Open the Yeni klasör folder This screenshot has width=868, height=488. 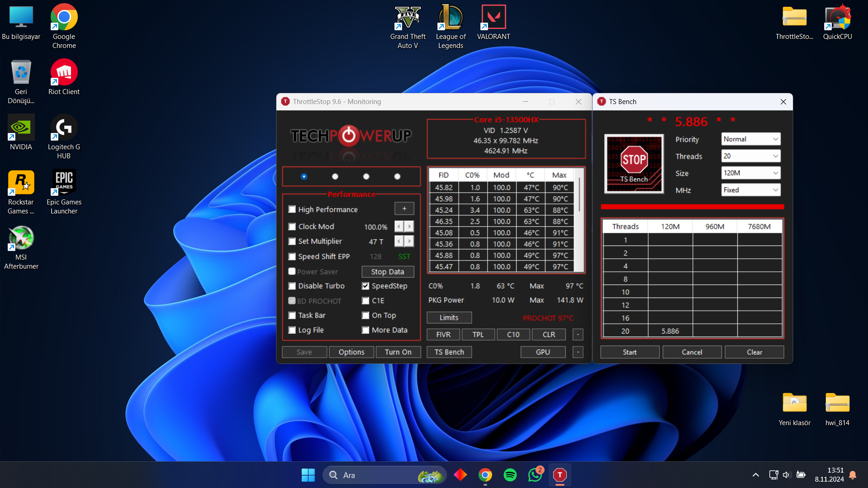[794, 409]
